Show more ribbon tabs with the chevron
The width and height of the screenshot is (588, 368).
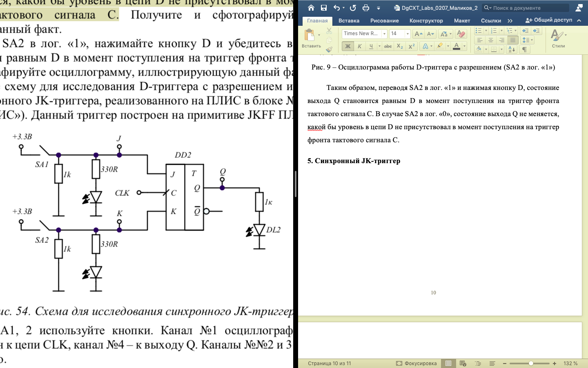(x=510, y=20)
